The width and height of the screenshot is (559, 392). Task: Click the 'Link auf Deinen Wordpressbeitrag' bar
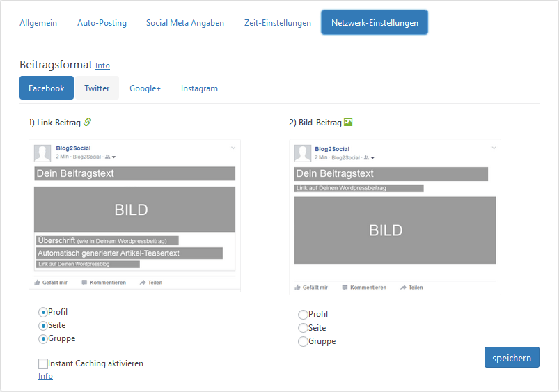coord(359,188)
